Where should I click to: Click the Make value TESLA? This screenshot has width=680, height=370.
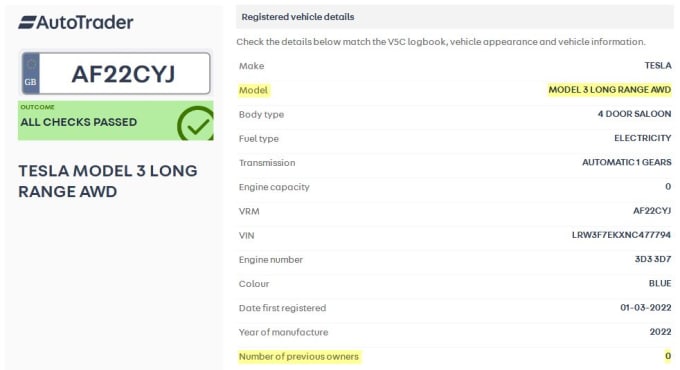pyautogui.click(x=658, y=65)
